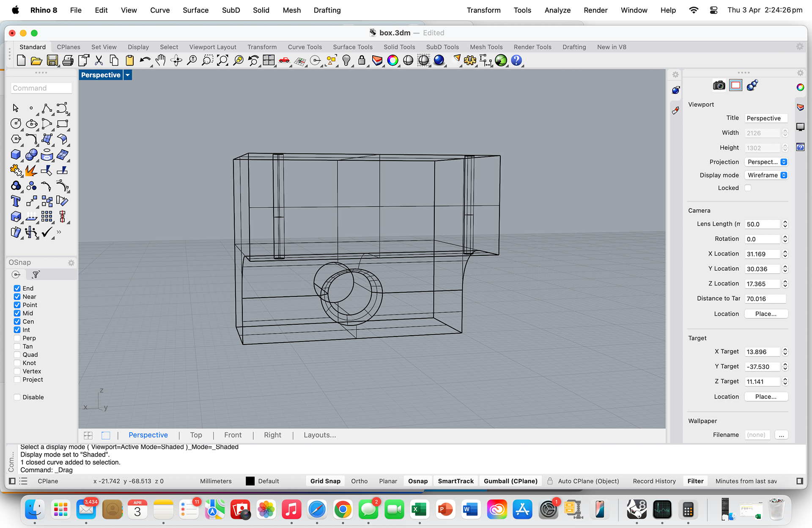Screen dimensions: 812x528
Task: Uncheck the Near osnap checkbox
Action: (x=17, y=297)
